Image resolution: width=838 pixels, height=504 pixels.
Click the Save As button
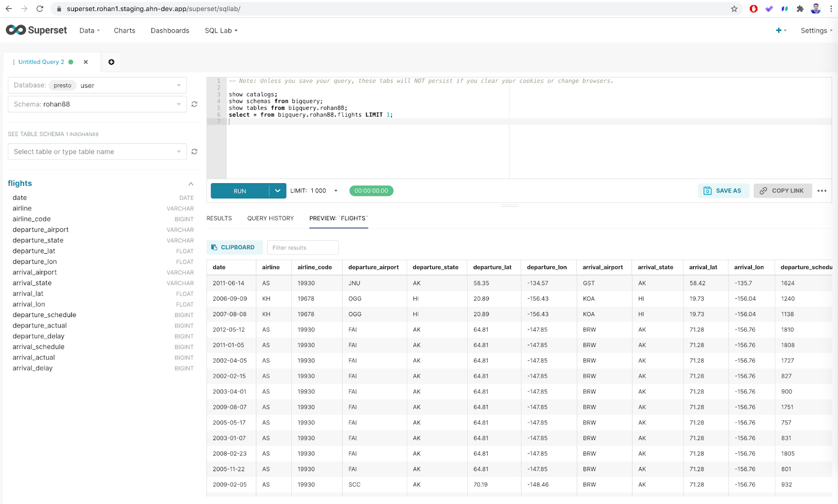[723, 191]
